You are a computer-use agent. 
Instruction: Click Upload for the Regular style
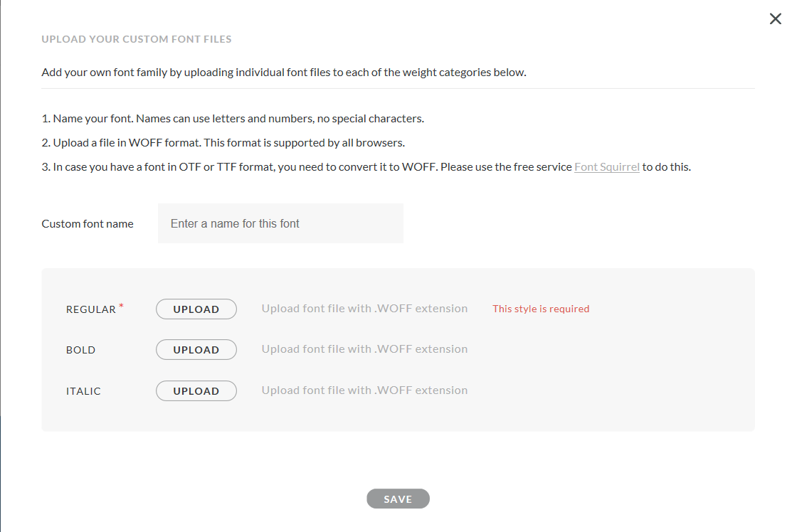[x=196, y=309]
